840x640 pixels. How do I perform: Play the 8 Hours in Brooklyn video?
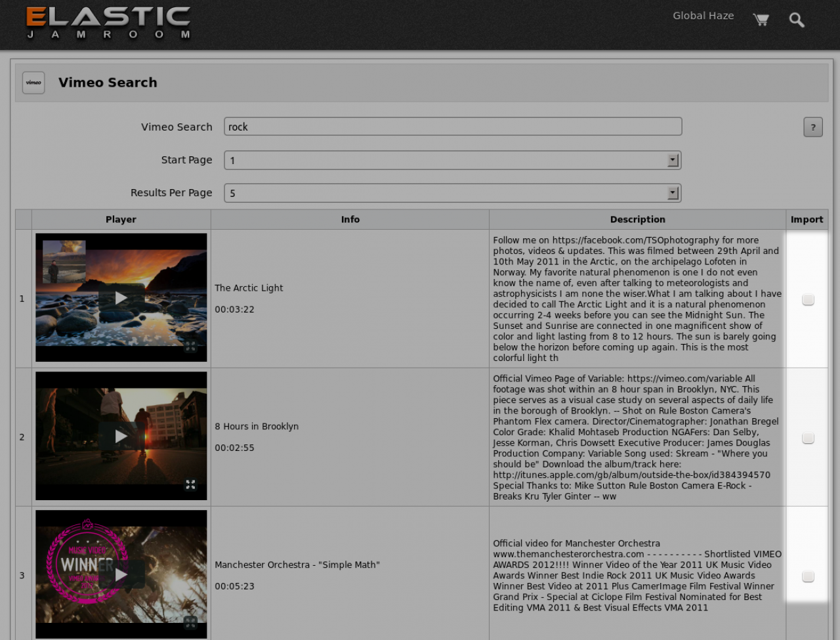121,437
